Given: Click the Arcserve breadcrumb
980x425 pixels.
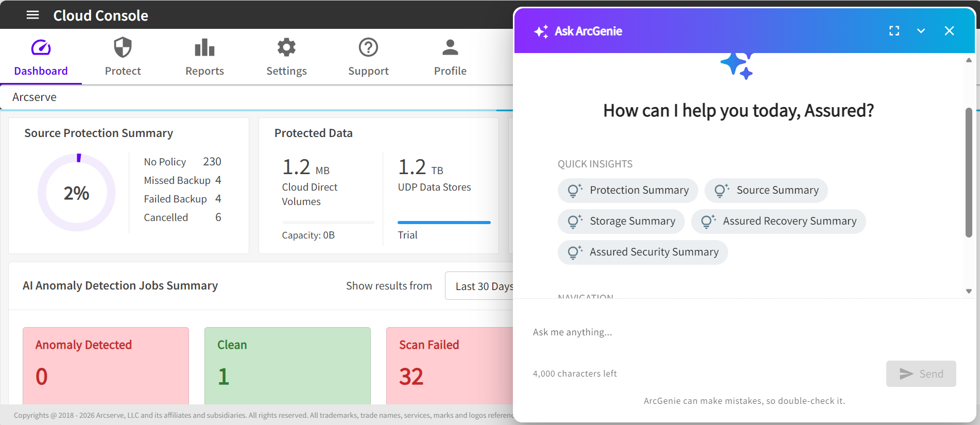Looking at the screenshot, I should coord(35,97).
